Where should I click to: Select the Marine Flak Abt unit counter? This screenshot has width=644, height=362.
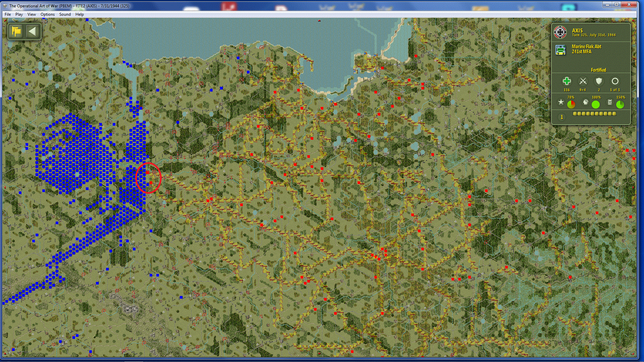[560, 50]
